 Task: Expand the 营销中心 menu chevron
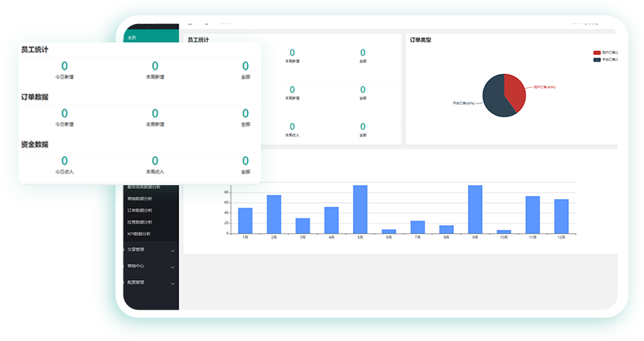tap(173, 266)
